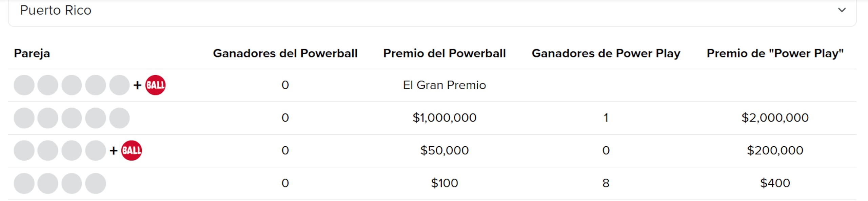Expand the jurisdiction selector at the top

(x=434, y=10)
